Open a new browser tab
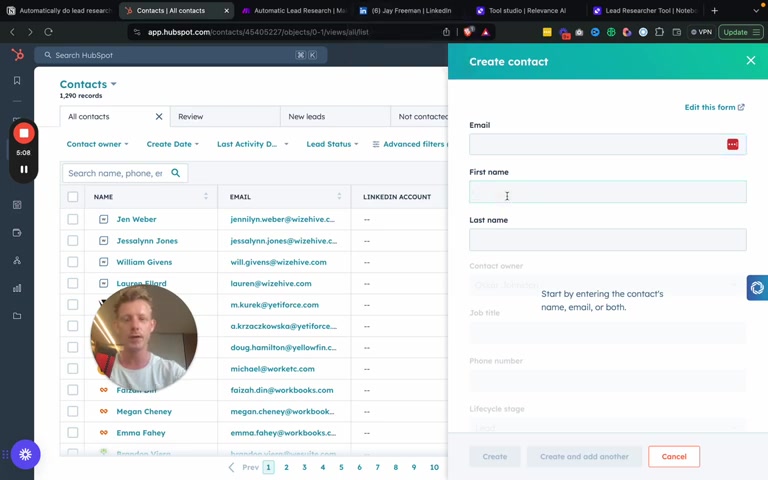This screenshot has height=480, width=768. point(715,10)
